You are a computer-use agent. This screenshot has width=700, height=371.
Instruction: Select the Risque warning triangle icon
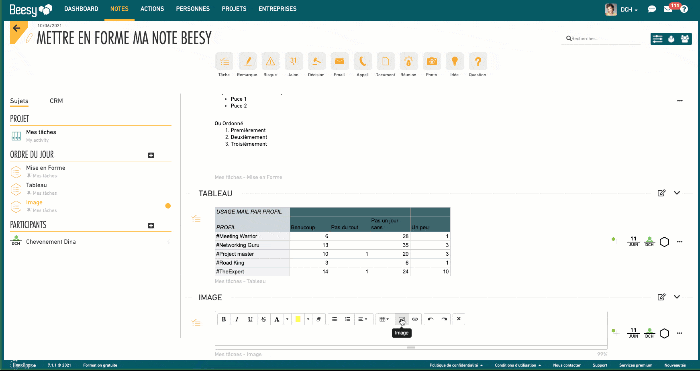coord(270,61)
